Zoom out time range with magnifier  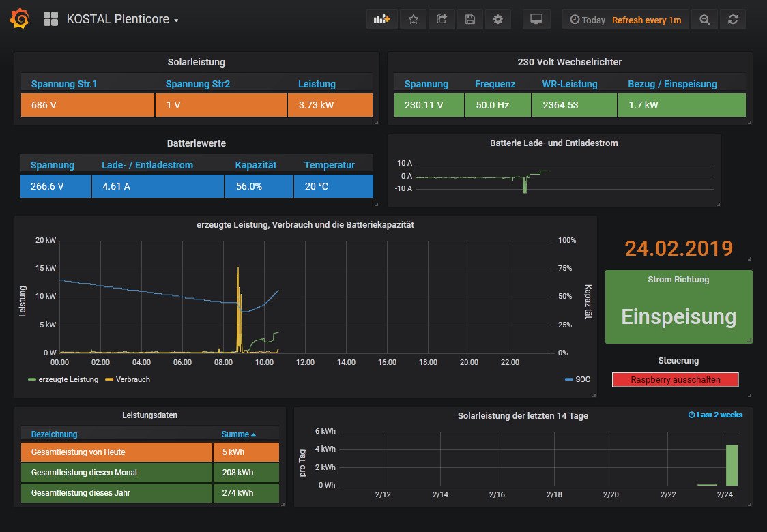click(x=704, y=20)
